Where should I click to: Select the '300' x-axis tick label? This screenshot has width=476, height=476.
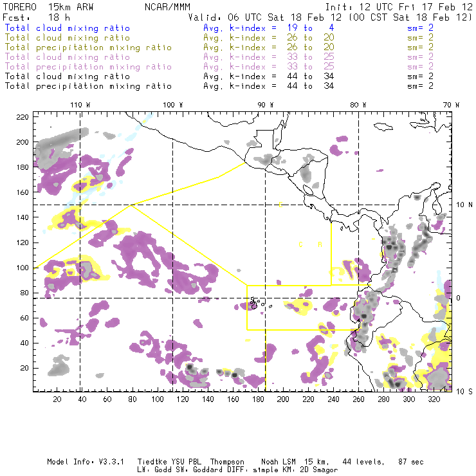(408, 399)
